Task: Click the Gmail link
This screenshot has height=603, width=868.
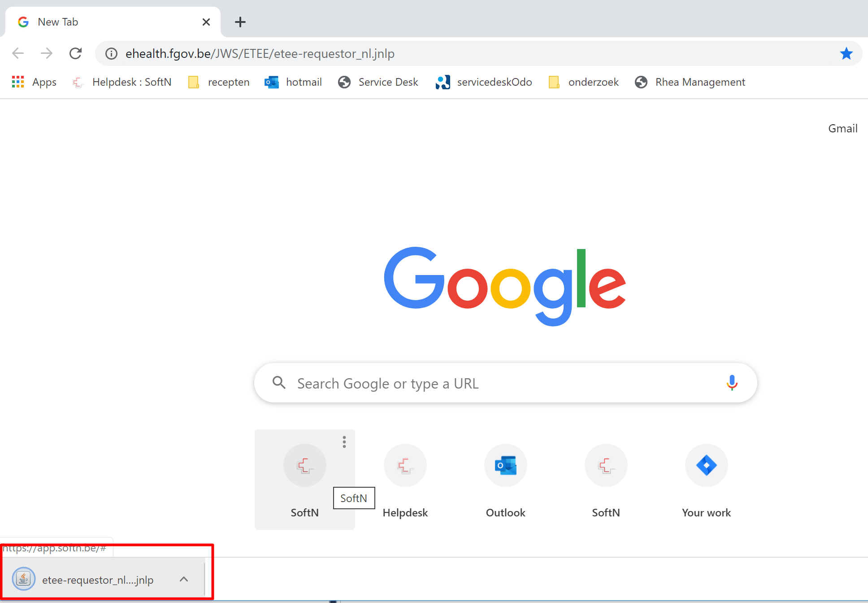Action: coord(842,129)
